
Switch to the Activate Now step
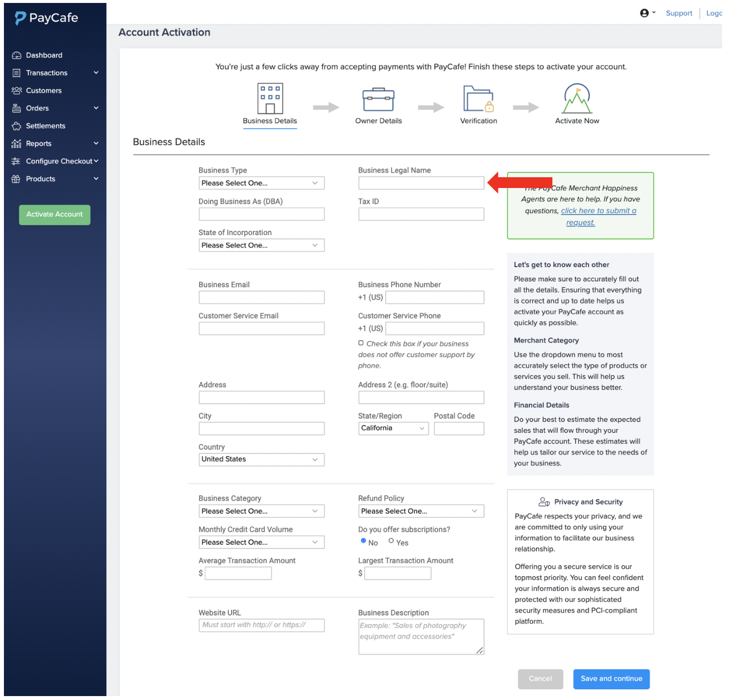pyautogui.click(x=577, y=121)
